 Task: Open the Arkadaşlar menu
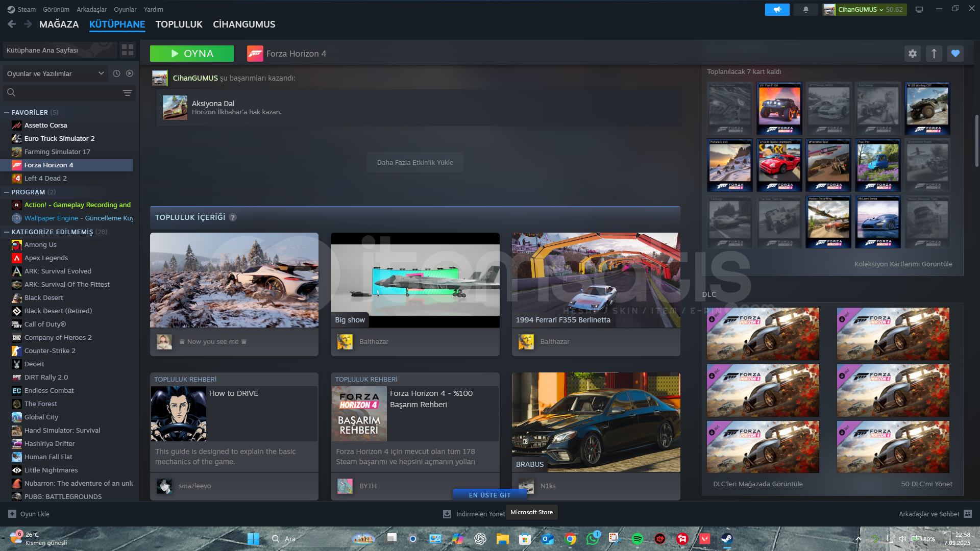92,10
